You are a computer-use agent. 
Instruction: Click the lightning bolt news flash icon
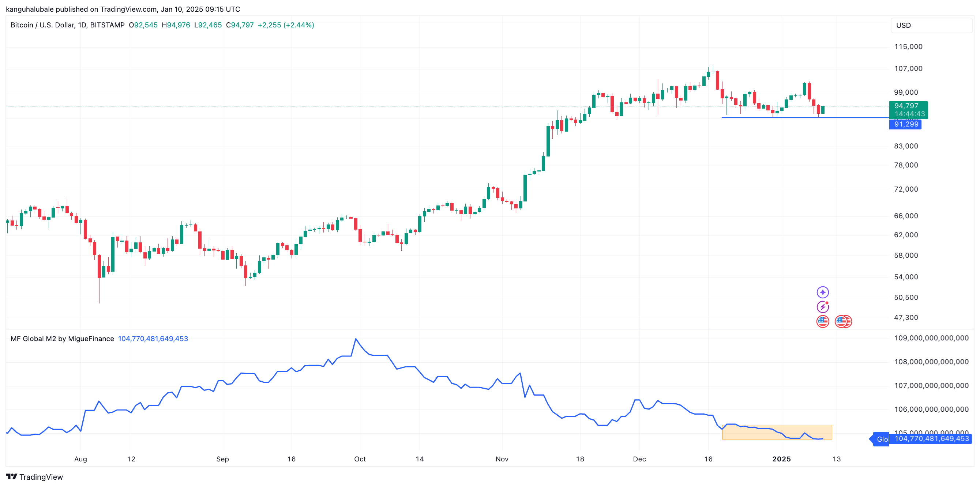tap(822, 306)
